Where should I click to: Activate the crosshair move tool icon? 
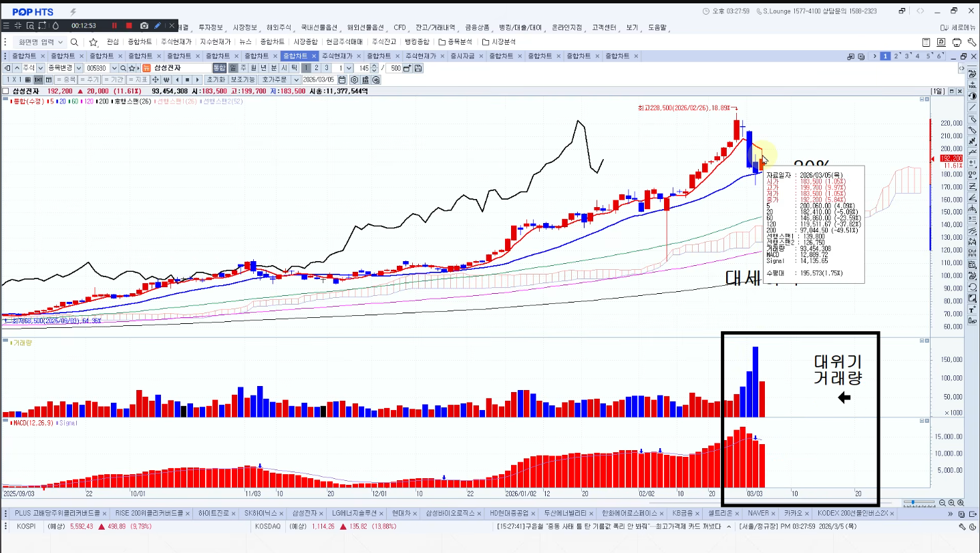[x=156, y=79]
